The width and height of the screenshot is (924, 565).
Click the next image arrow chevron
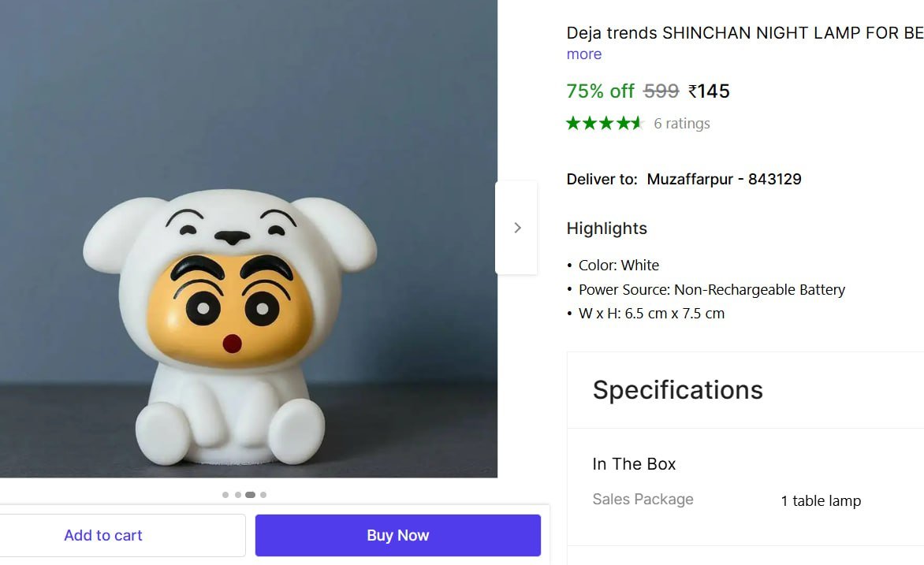pos(517,228)
